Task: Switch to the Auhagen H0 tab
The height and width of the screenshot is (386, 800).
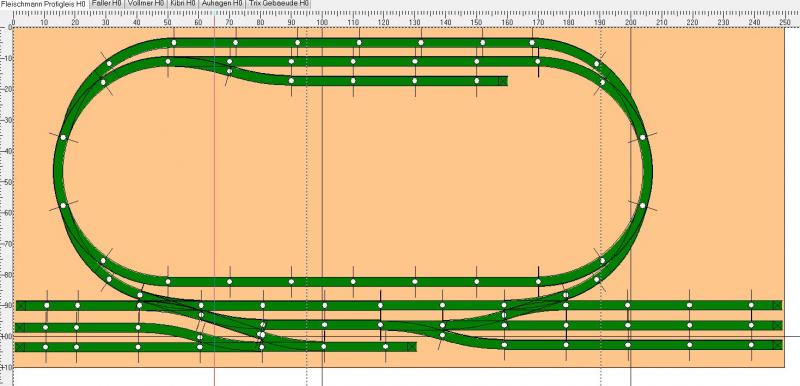Action: point(221,3)
